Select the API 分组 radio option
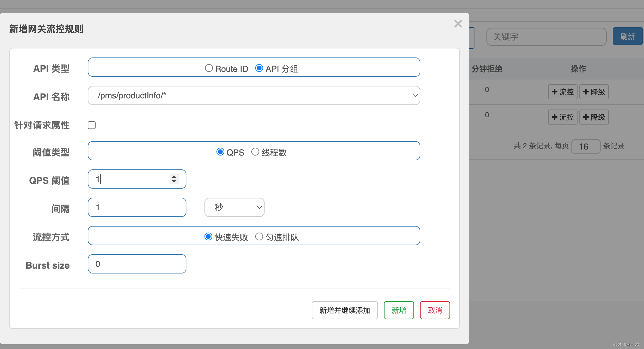 click(x=259, y=68)
